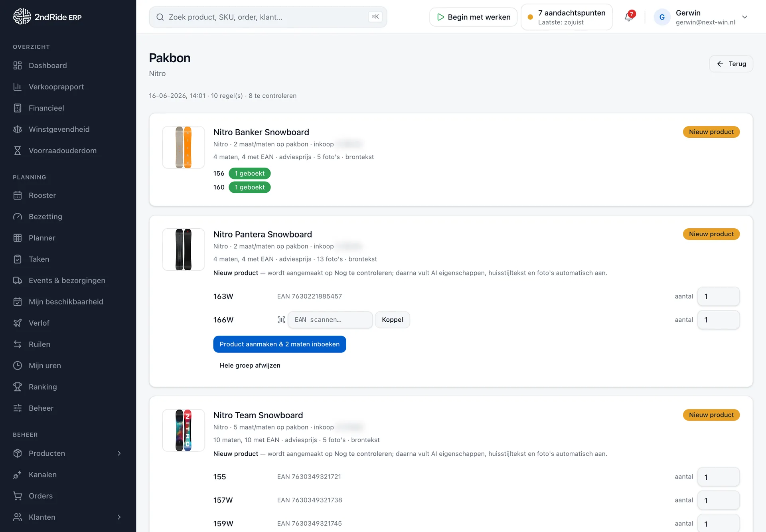This screenshot has width=766, height=532.
Task: Click the Orders shopping cart icon
Action: [18, 496]
